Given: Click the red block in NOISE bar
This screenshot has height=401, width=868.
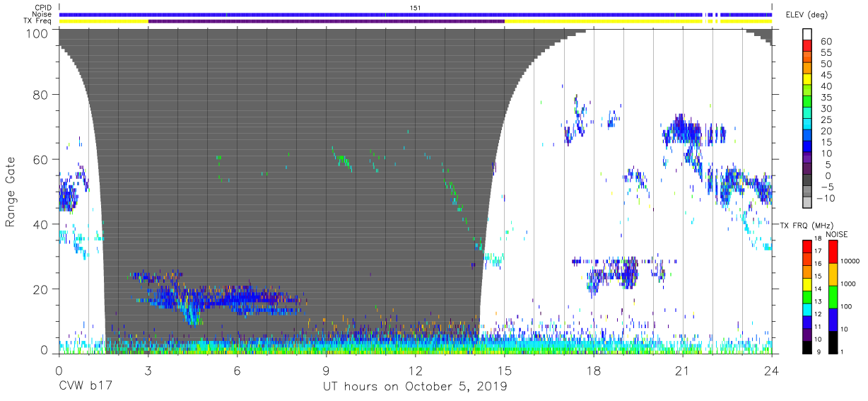Looking at the screenshot, I should point(833,251).
